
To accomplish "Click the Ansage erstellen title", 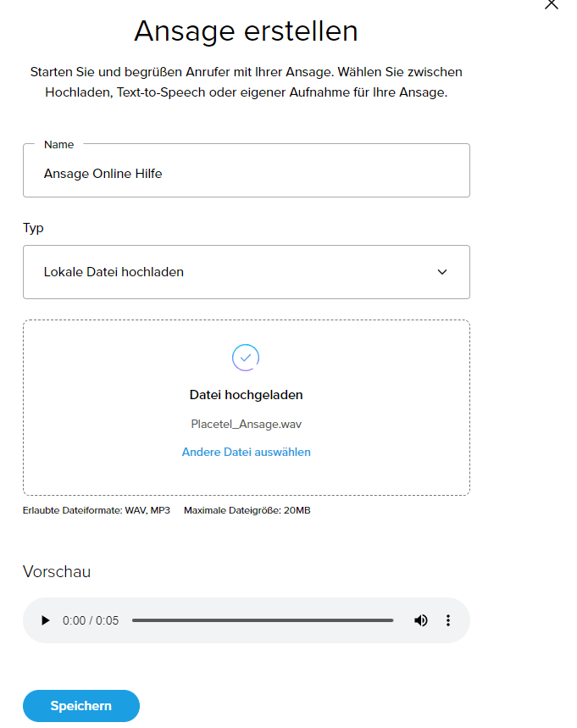I will pyautogui.click(x=246, y=31).
